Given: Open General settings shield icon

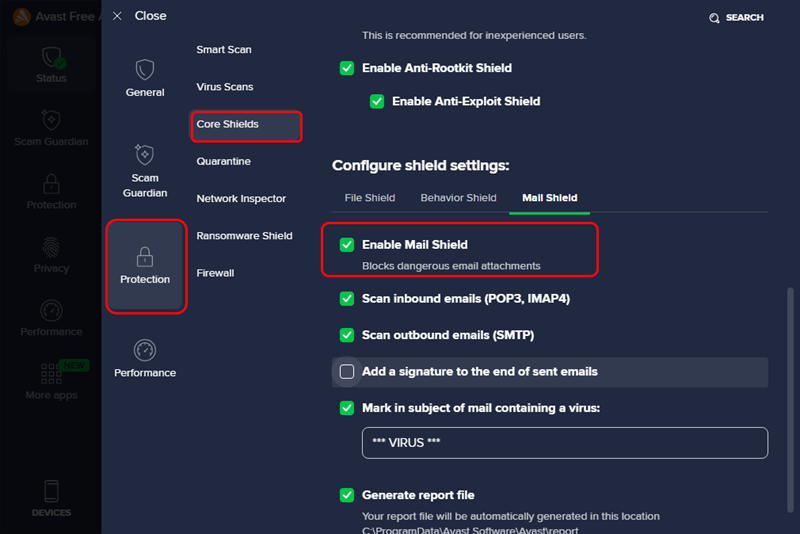Looking at the screenshot, I should pos(145,69).
